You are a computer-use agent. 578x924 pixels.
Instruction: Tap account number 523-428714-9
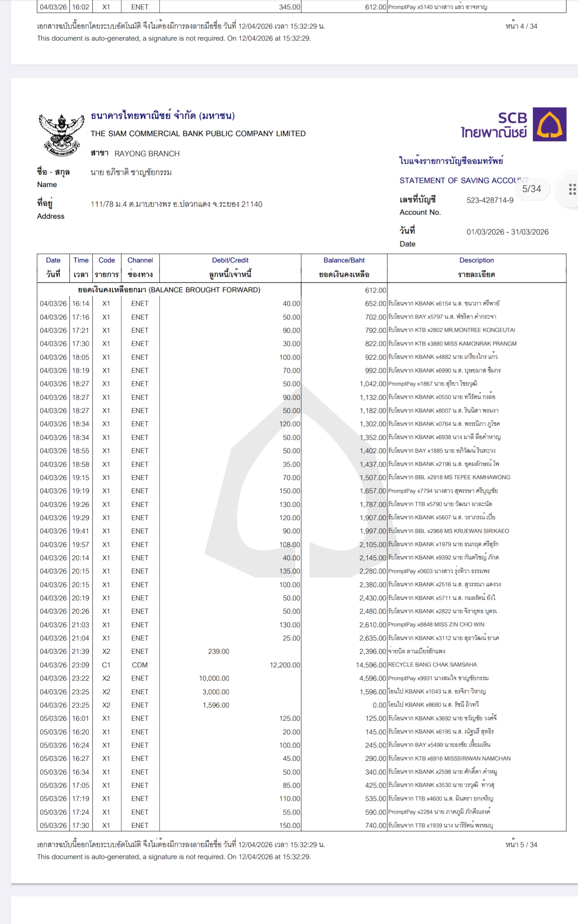pyautogui.click(x=490, y=201)
